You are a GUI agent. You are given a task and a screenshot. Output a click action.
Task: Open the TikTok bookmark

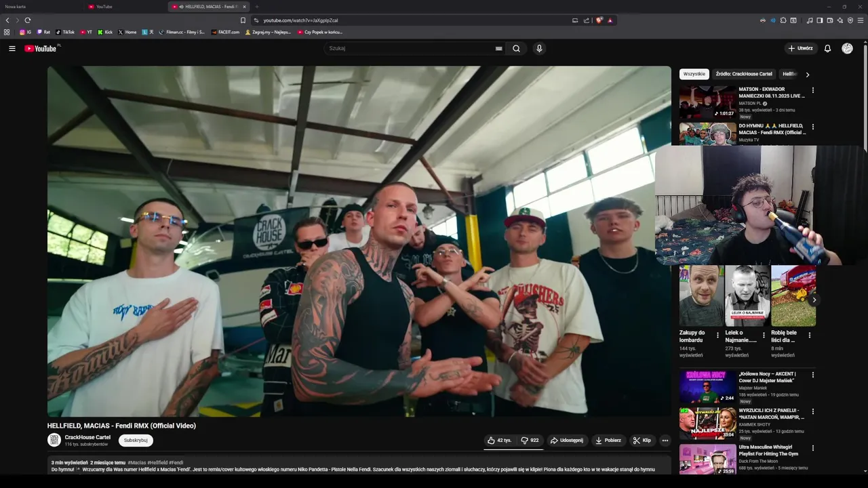point(65,32)
